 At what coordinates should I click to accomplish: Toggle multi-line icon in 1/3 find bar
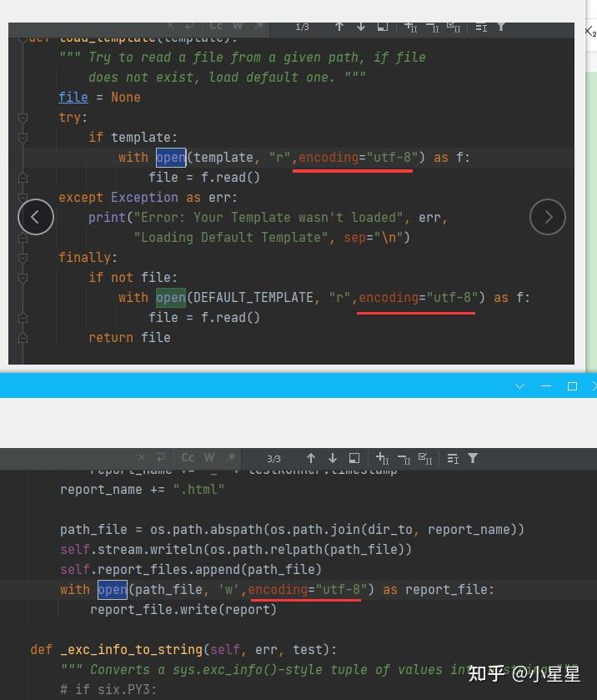click(x=481, y=28)
